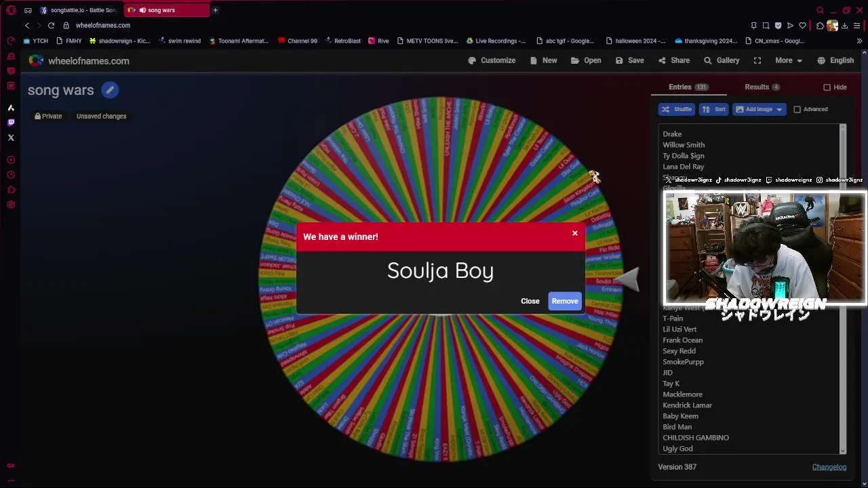
Task: Create a New wheel
Action: click(543, 60)
